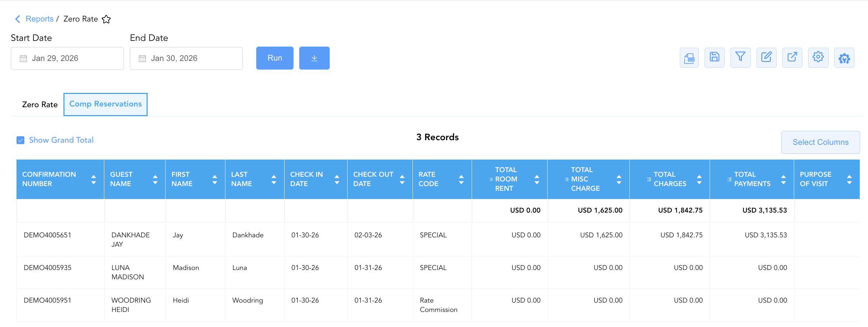868x327 pixels.
Task: Click the back chevron beside Reports
Action: 18,19
